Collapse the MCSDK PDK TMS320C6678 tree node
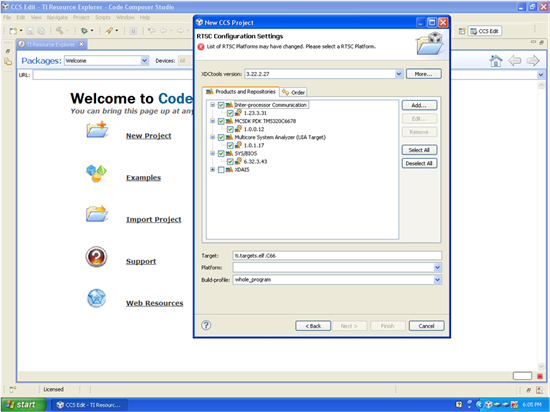The image size is (550, 412). click(213, 121)
